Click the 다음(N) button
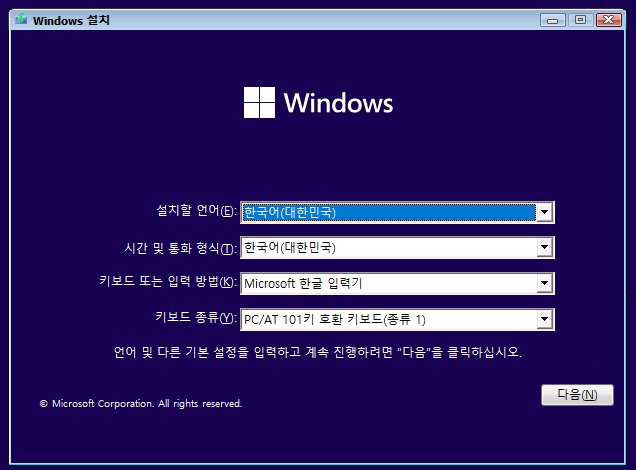Viewport: 636px width, 470px height. click(577, 395)
